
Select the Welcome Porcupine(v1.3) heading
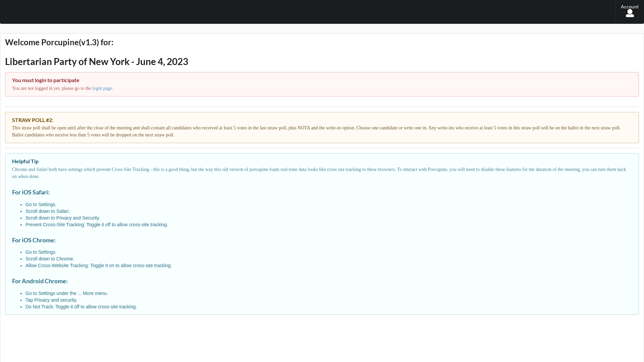pyautogui.click(x=59, y=42)
